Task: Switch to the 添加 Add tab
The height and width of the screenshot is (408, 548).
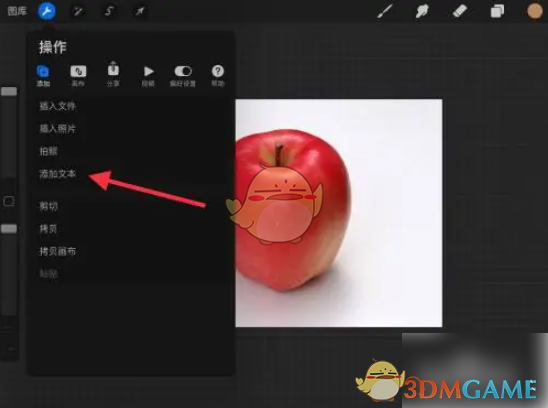Action: click(x=43, y=76)
